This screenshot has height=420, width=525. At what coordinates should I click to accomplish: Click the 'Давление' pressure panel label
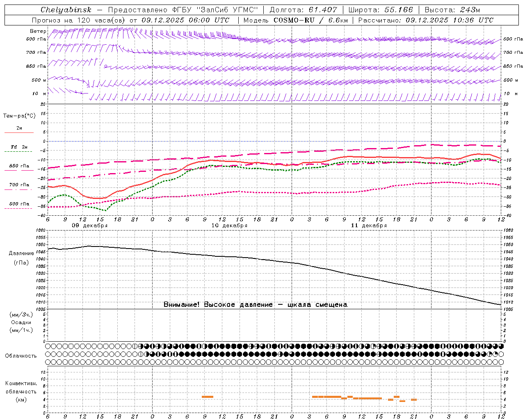[x=21, y=253]
